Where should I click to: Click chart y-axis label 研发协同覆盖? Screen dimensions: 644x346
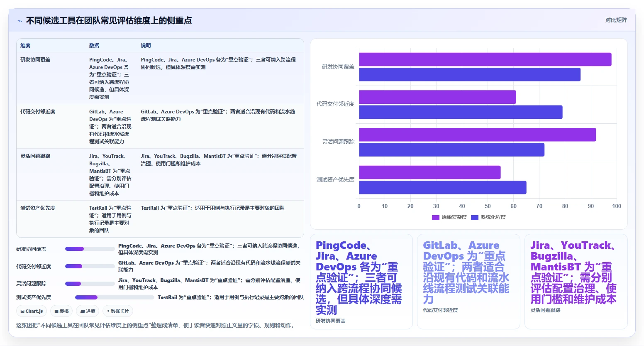(x=338, y=66)
